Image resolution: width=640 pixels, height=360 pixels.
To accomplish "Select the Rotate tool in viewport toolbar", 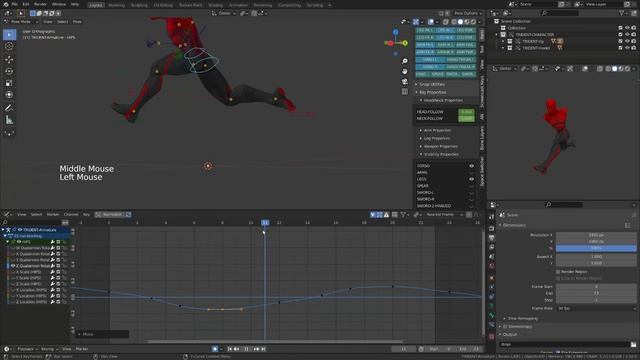I will [9, 71].
